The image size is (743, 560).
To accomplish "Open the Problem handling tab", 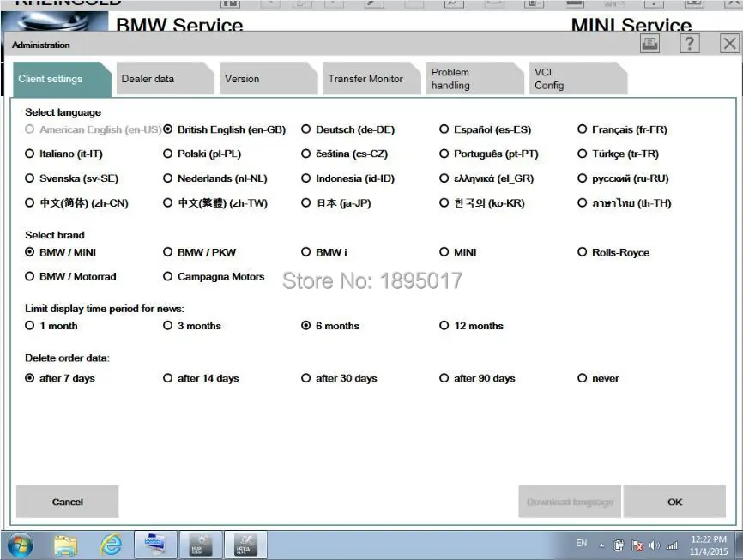I will [474, 79].
